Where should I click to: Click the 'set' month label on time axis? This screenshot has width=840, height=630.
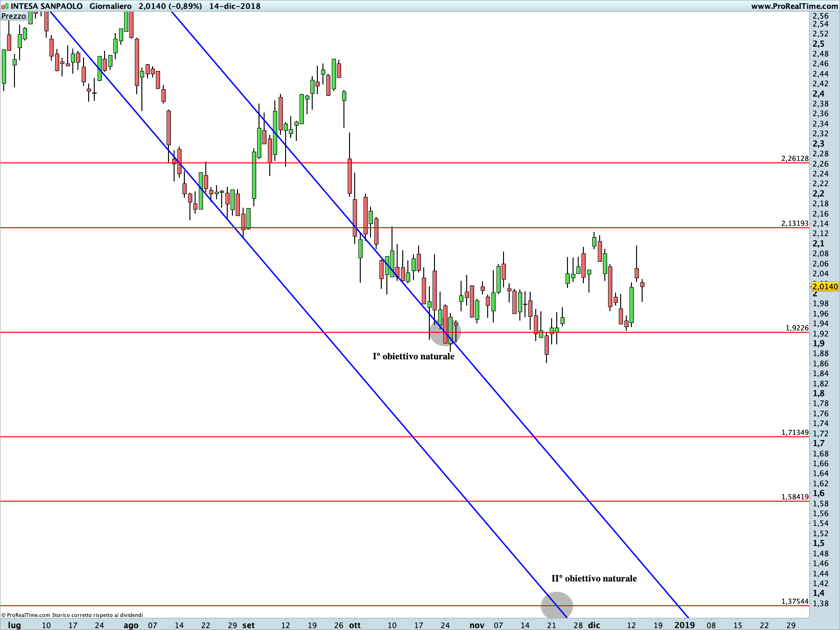coord(249,625)
